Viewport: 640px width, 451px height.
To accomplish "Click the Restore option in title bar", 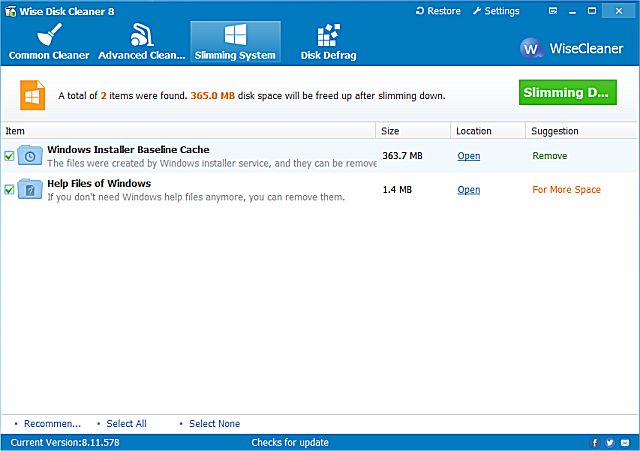I will pos(438,11).
